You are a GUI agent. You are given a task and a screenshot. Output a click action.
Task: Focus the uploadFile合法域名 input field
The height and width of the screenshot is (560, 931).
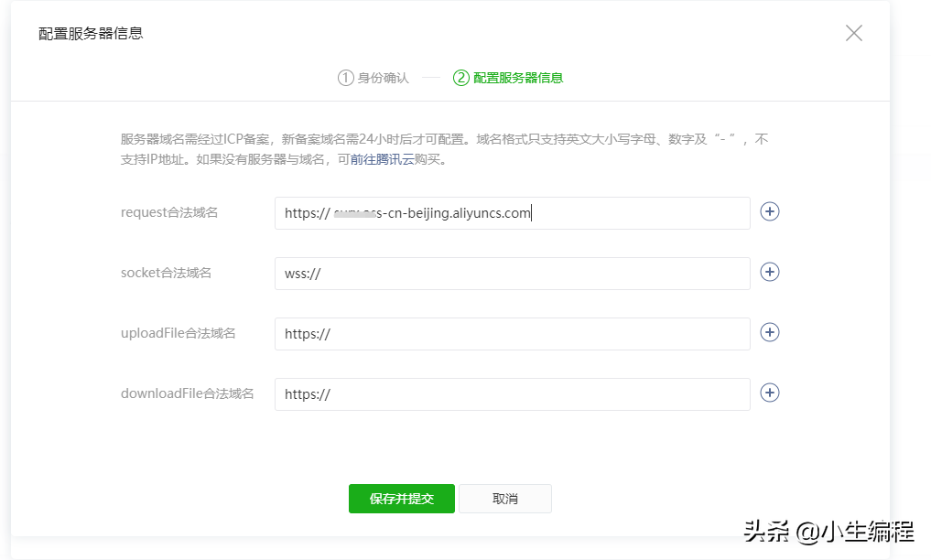[x=513, y=333]
